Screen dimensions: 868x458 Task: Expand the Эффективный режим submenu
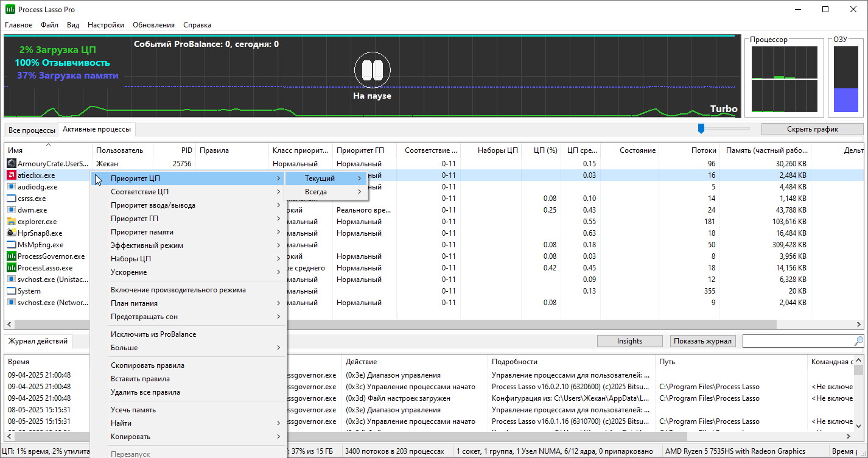188,245
